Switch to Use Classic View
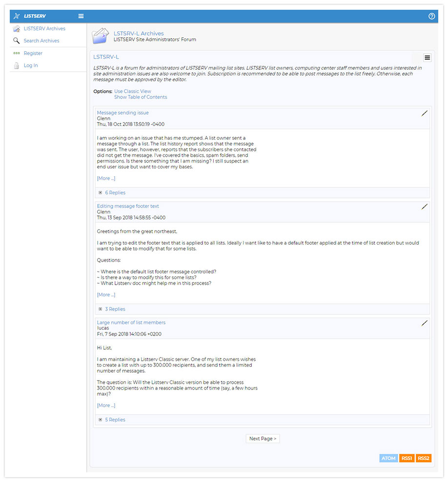 132,91
